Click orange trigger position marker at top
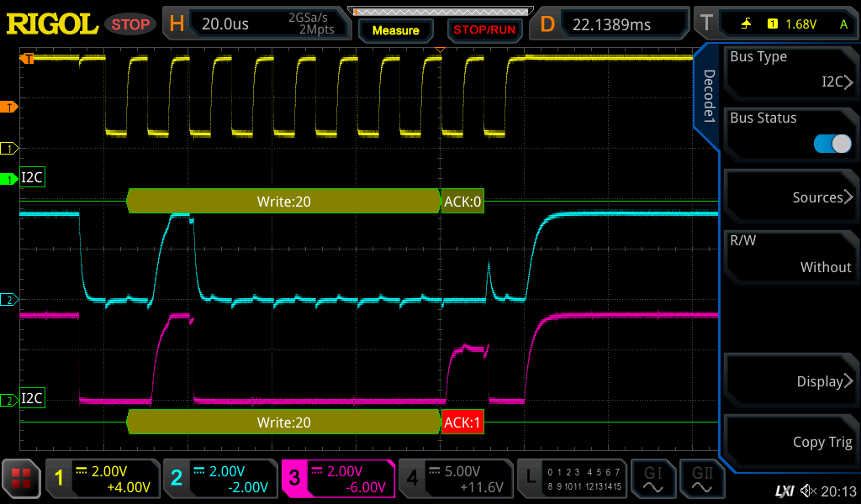This screenshot has width=861, height=504. [x=439, y=50]
